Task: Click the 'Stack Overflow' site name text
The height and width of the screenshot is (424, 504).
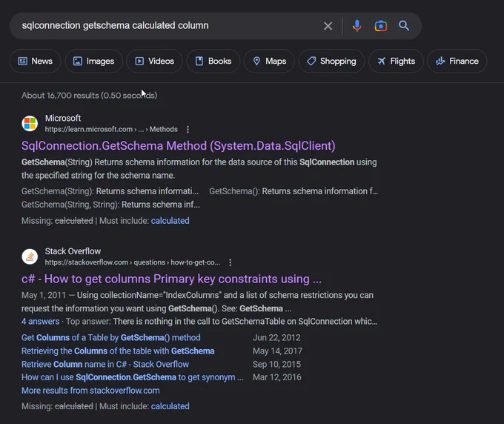Action: pyautogui.click(x=73, y=251)
